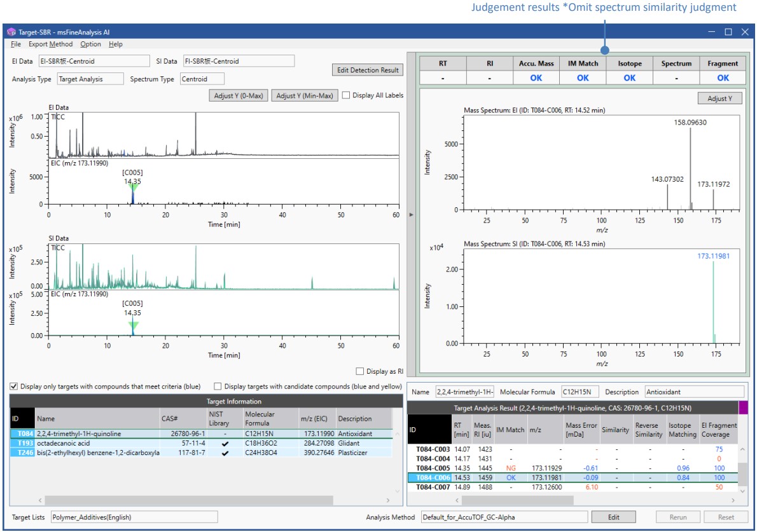757x532 pixels.
Task: Check Display targets with candidate compounds
Action: [x=218, y=386]
